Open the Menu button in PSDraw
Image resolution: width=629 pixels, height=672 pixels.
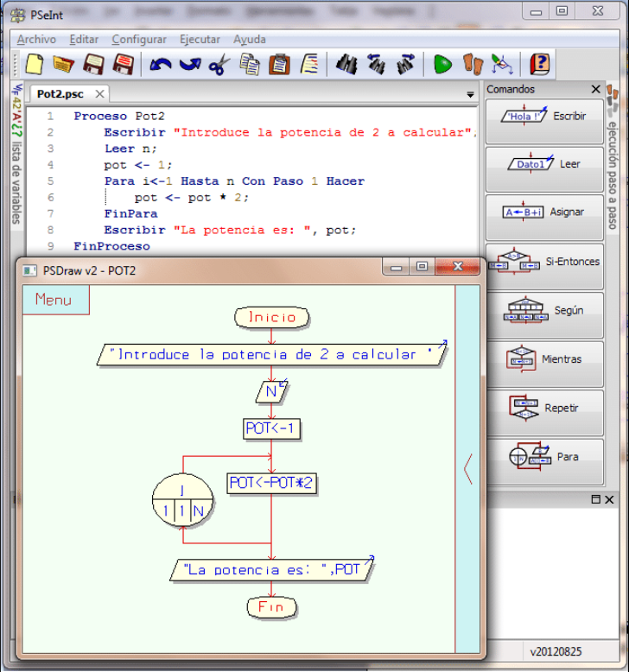(54, 300)
